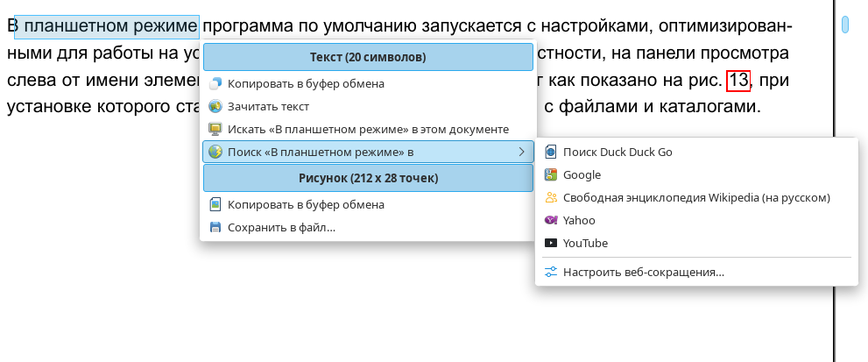Choose «Сохранить в файл...» from context menu

pos(281,227)
